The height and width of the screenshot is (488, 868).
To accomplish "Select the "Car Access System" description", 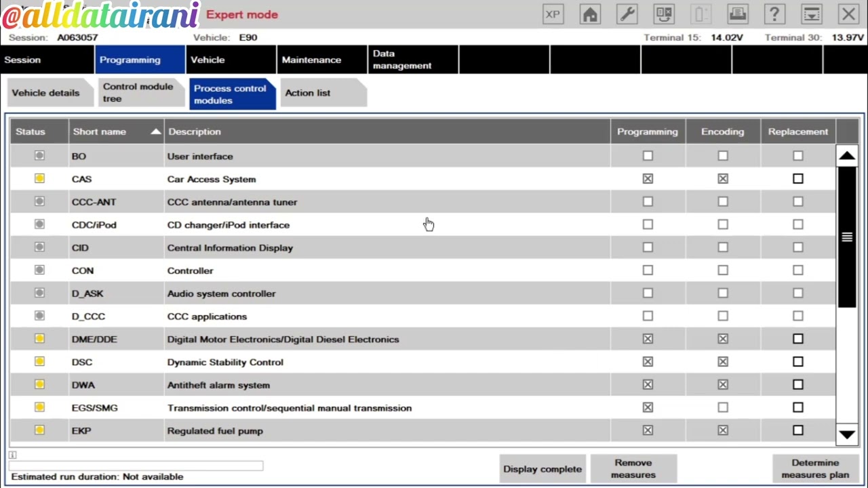I will tap(212, 179).
